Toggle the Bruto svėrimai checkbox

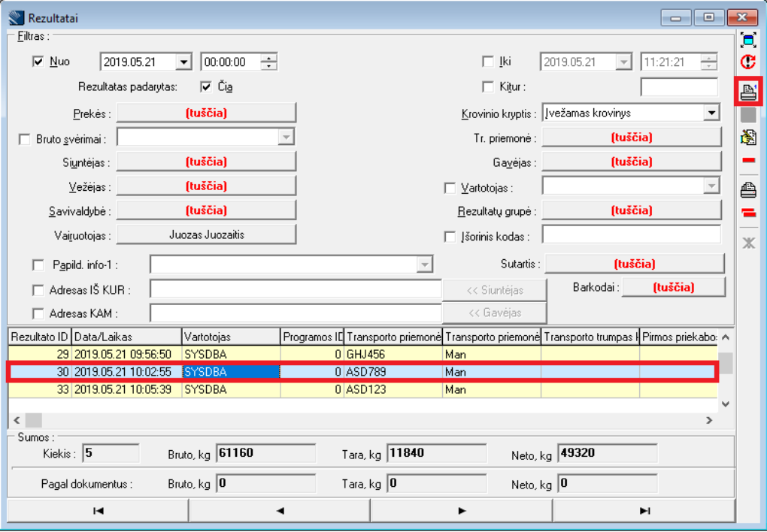25,139
